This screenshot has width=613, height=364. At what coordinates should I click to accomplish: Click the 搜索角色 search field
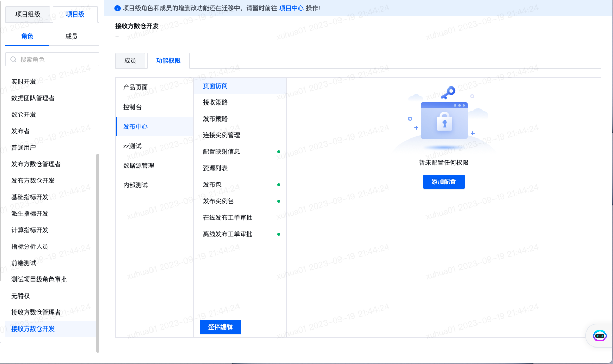(x=53, y=59)
